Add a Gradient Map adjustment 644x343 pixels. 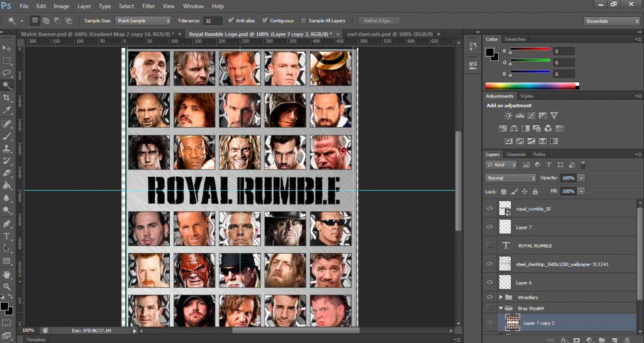[554, 141]
